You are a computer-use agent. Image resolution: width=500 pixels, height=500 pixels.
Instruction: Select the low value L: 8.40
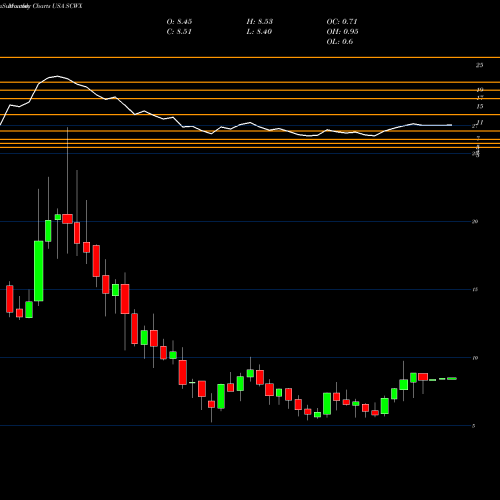[x=259, y=32]
